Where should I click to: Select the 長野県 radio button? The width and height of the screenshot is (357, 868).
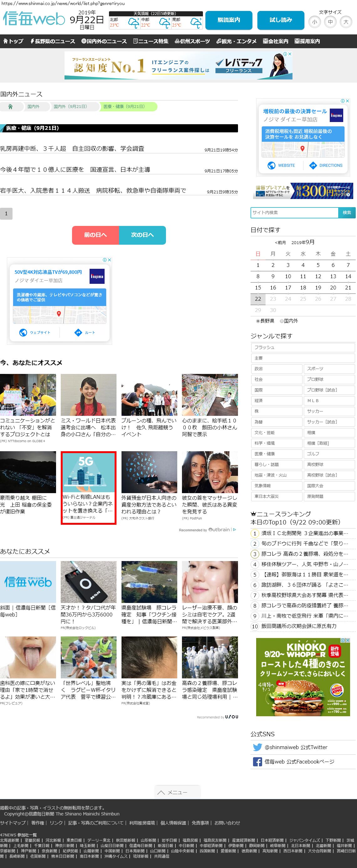pos(258,321)
